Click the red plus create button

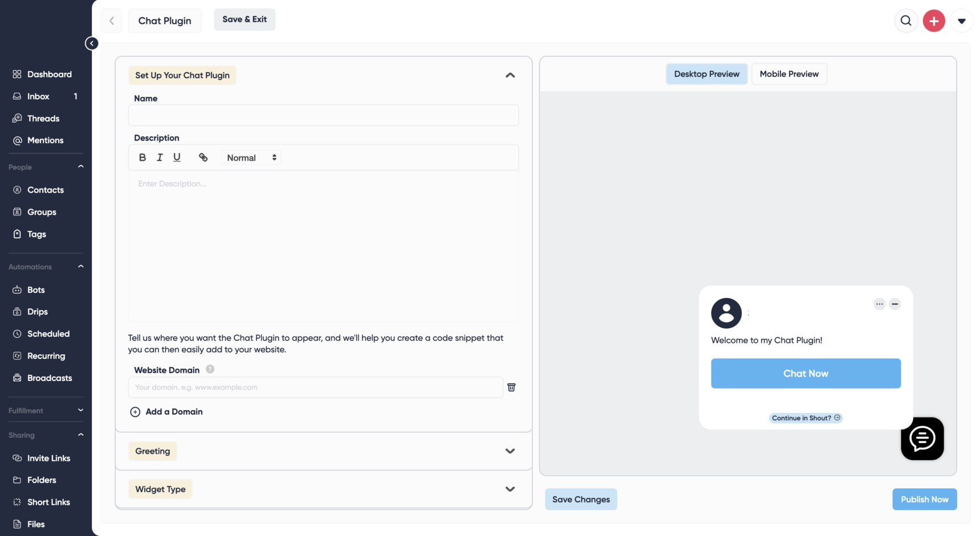point(934,21)
